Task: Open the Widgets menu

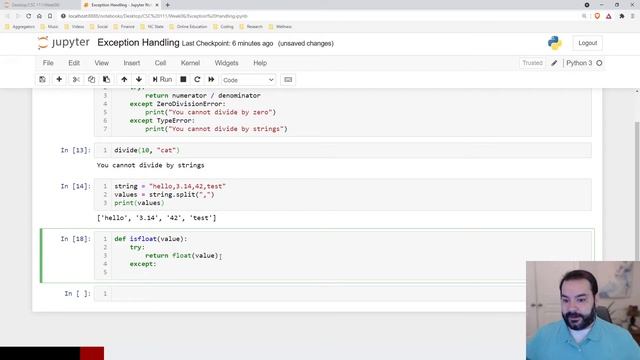Action: coord(227,63)
